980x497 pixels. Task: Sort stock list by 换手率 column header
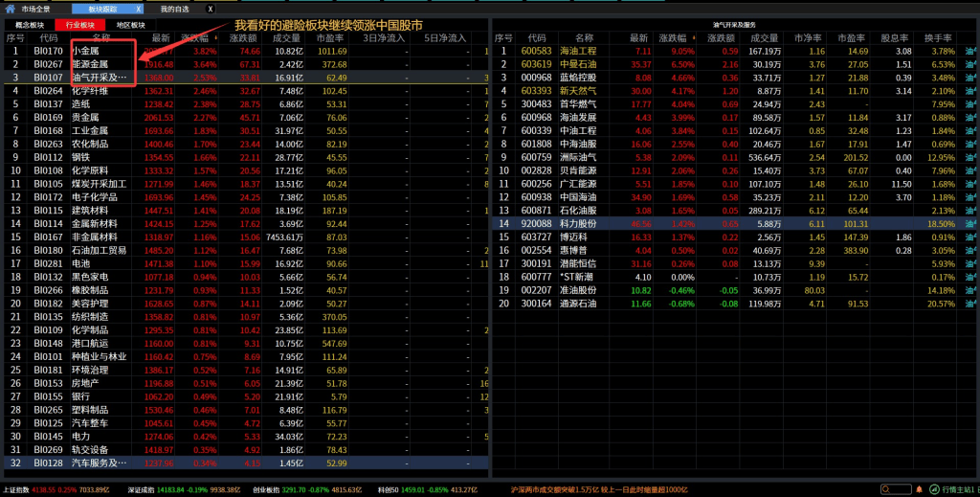click(941, 37)
